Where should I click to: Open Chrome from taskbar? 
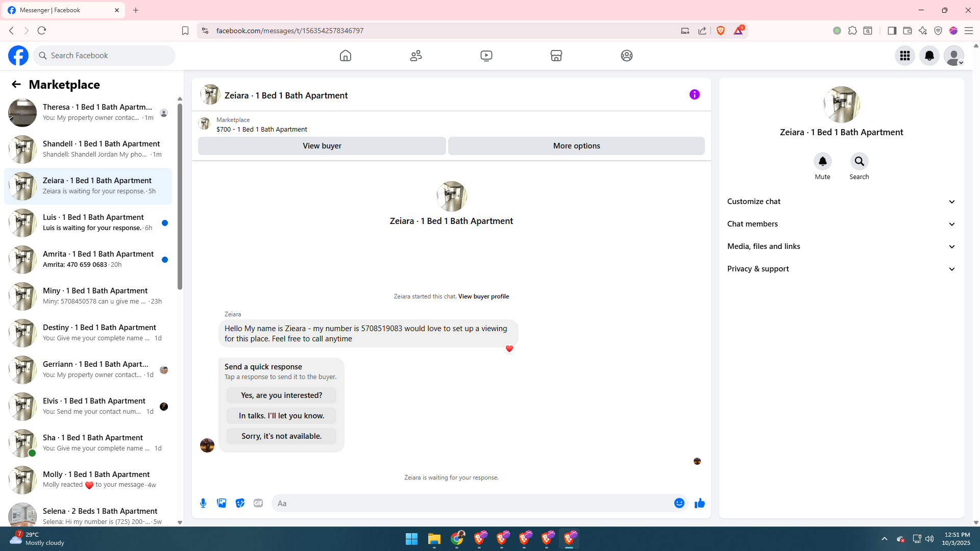(x=457, y=539)
